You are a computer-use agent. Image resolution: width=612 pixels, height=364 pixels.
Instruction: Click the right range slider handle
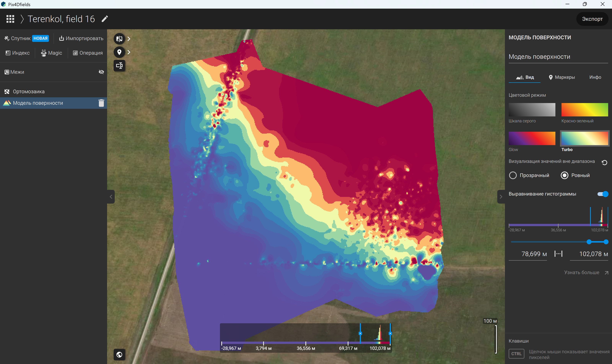pos(606,242)
